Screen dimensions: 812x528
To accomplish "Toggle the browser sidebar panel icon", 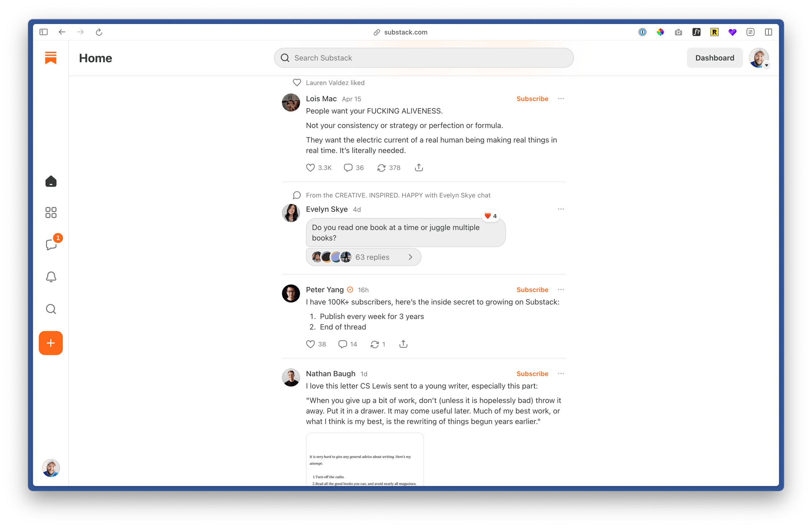I will (43, 32).
